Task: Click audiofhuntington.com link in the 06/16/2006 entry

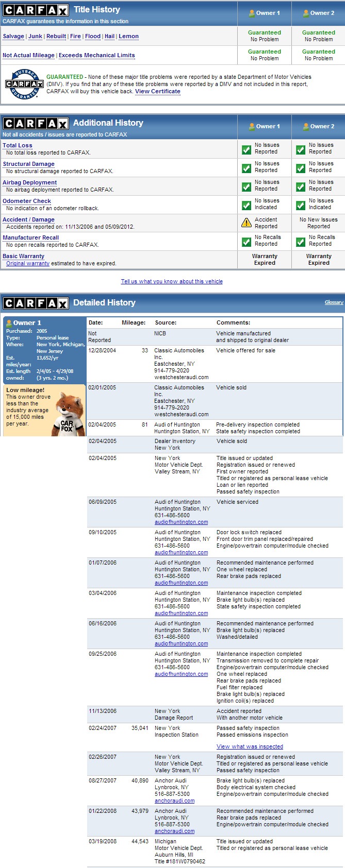Action: (181, 644)
